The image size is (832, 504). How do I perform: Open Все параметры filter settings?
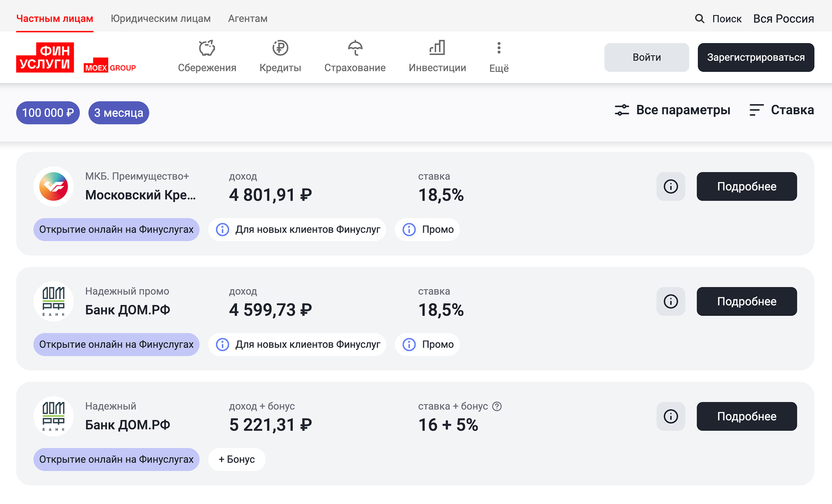(x=672, y=110)
